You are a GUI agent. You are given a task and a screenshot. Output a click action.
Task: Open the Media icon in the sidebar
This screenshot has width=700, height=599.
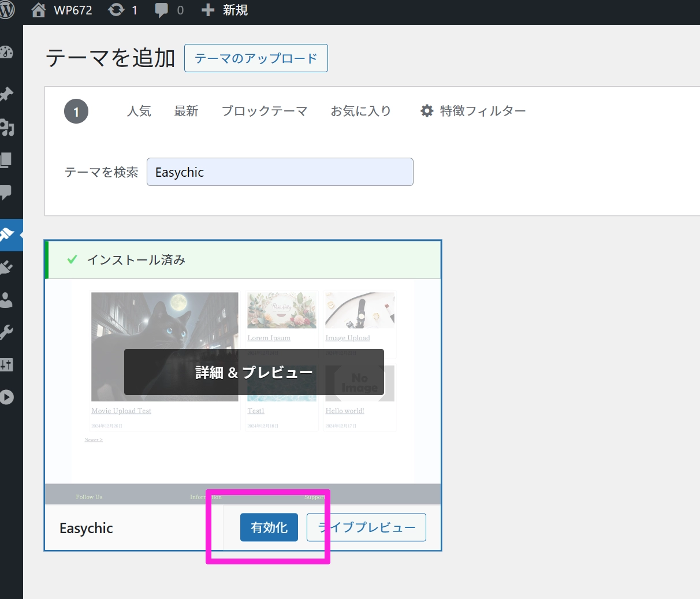(x=7, y=127)
